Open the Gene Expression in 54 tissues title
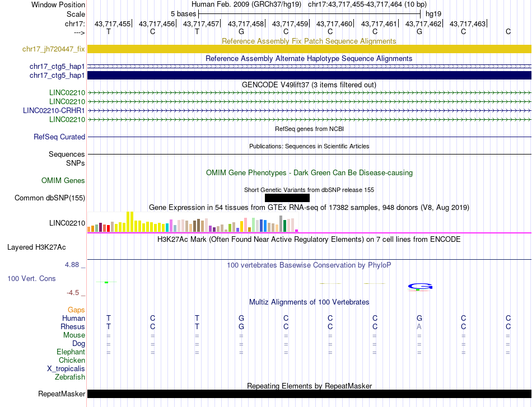 coord(309,208)
